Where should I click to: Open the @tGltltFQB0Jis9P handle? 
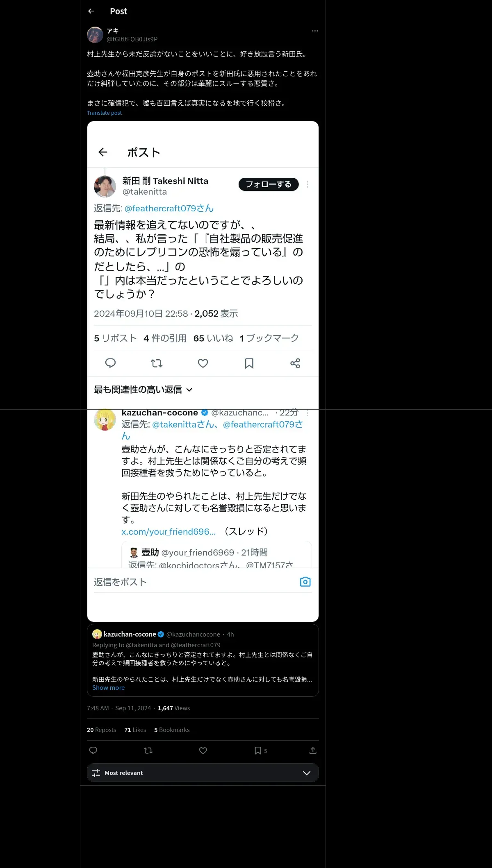[132, 39]
